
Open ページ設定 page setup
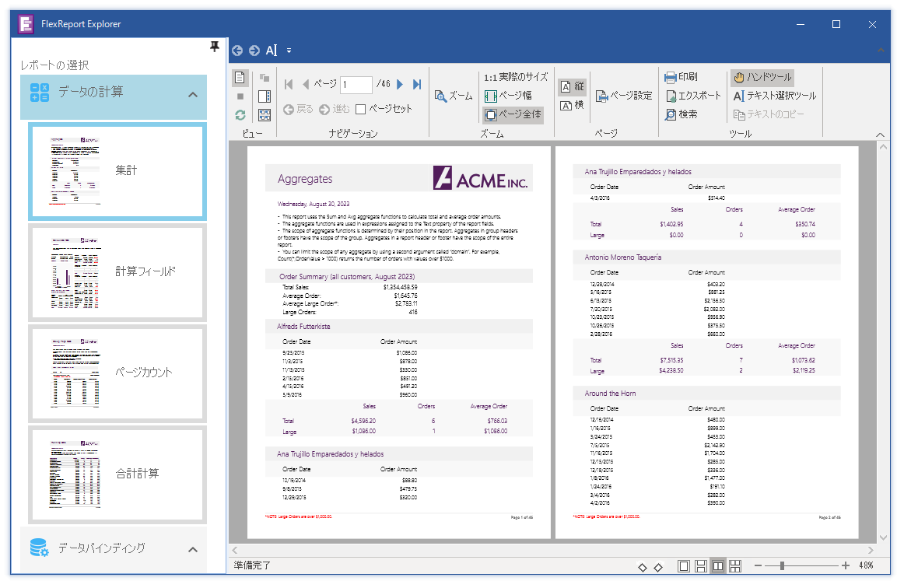[x=624, y=96]
